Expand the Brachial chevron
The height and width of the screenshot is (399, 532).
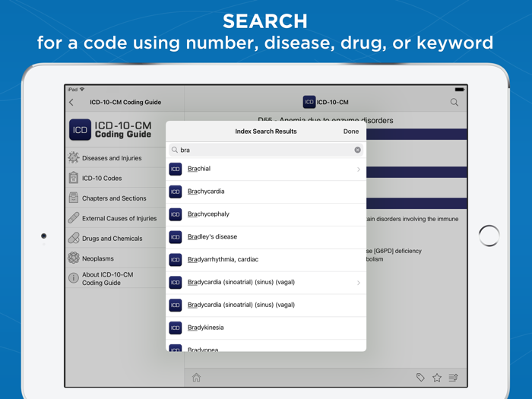click(x=358, y=169)
